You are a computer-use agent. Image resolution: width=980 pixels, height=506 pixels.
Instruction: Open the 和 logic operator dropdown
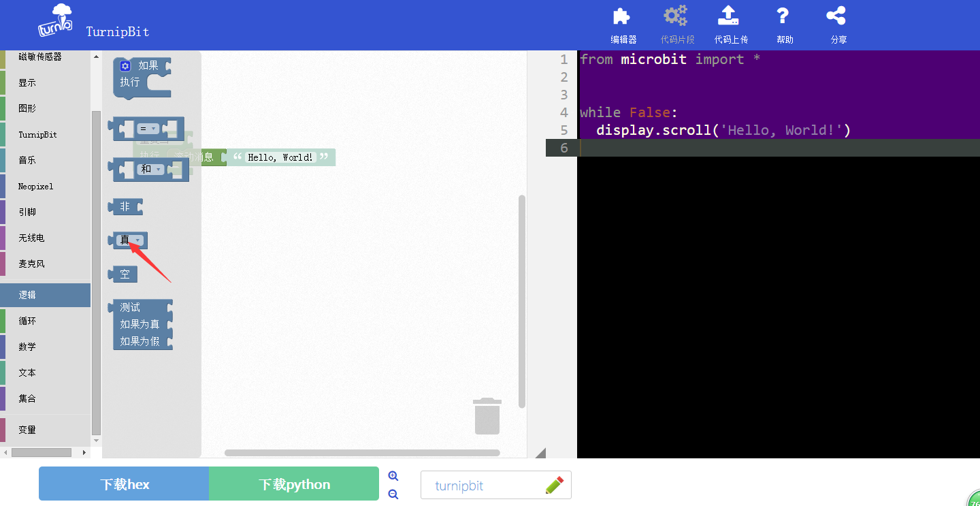pyautogui.click(x=150, y=169)
